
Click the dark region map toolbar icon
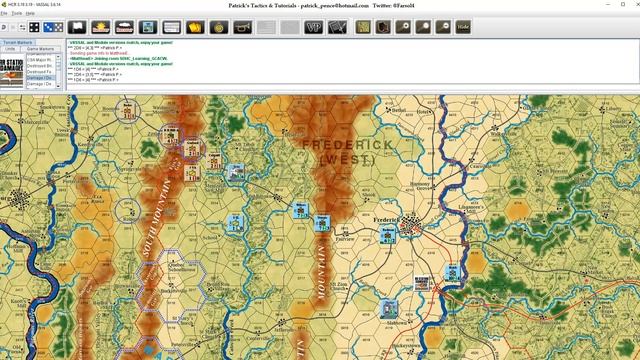point(383,27)
